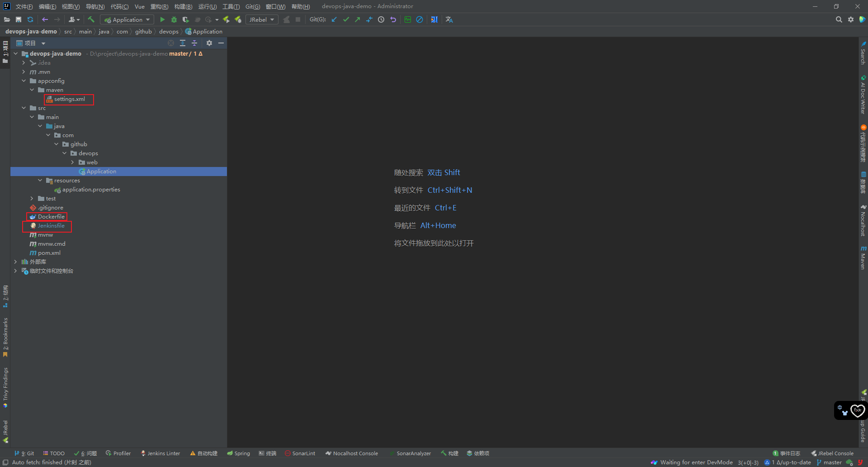Click the Save All toolbar icon
The height and width of the screenshot is (467, 868).
tap(19, 19)
